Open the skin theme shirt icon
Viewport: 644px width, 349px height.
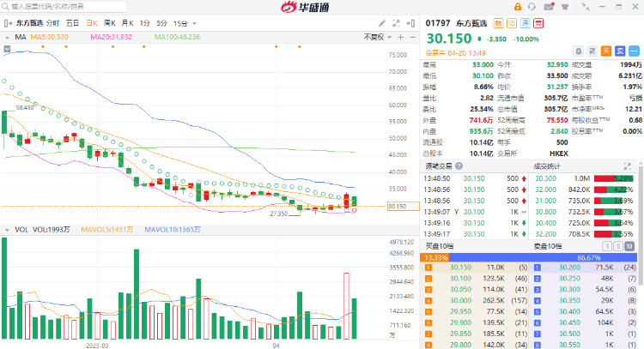click(565, 7)
